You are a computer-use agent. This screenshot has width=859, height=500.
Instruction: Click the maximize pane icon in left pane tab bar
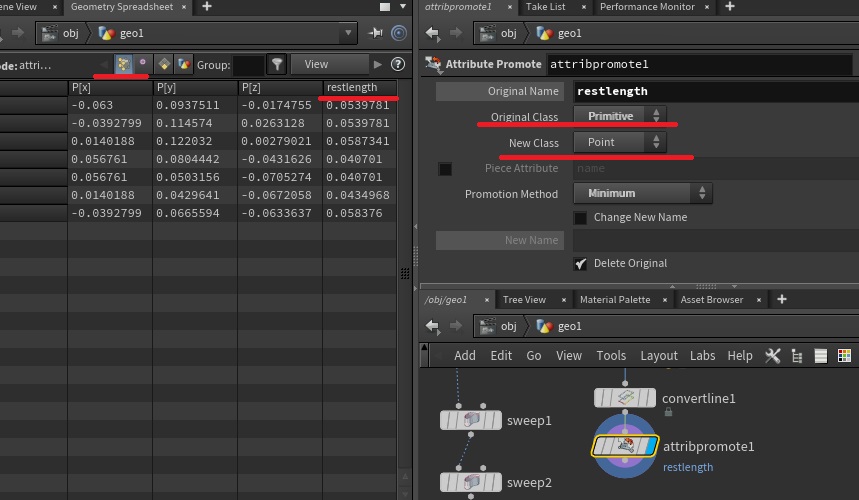click(x=385, y=7)
